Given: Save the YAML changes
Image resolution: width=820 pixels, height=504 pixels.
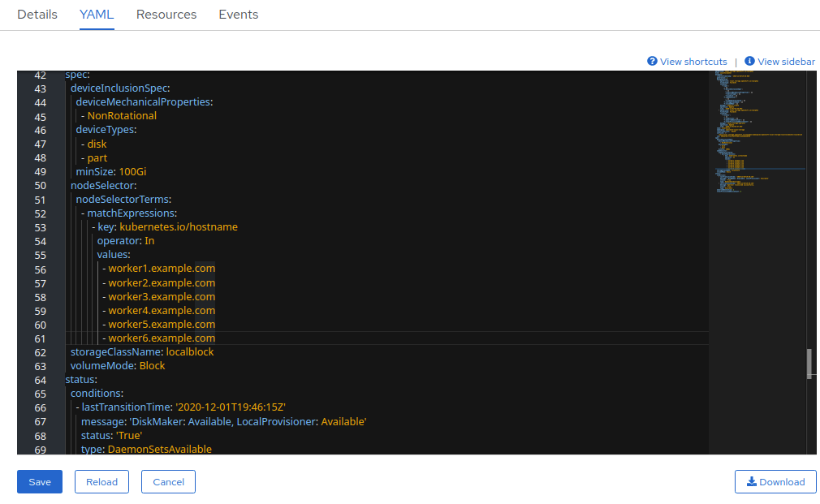Looking at the screenshot, I should pos(40,481).
